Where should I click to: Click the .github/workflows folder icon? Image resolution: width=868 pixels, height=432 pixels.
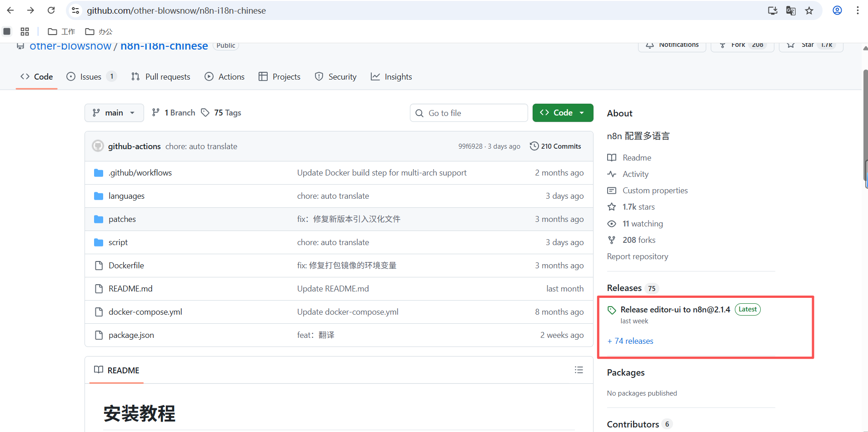click(99, 173)
